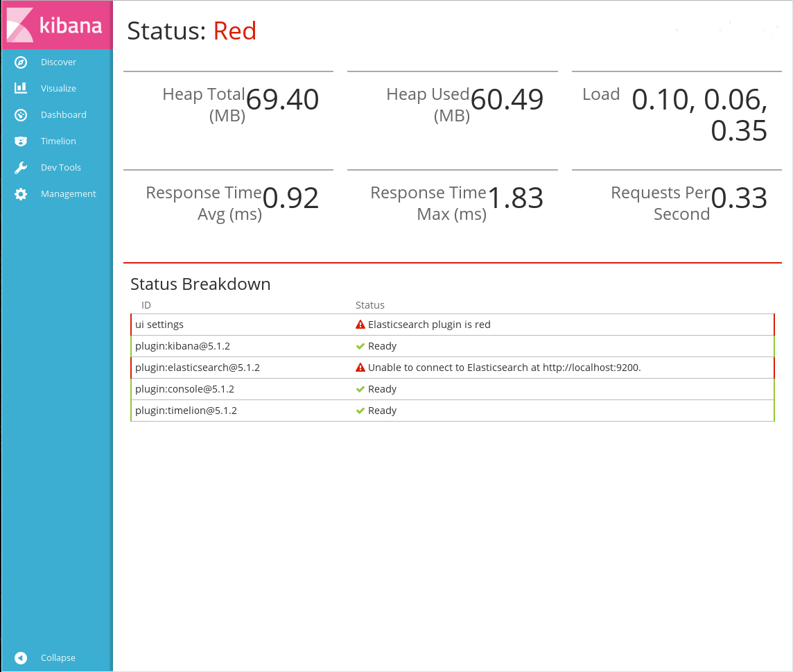Click the Load values 0.10, 0.06, 0.35
Screen dimensions: 793x672
[x=700, y=115]
